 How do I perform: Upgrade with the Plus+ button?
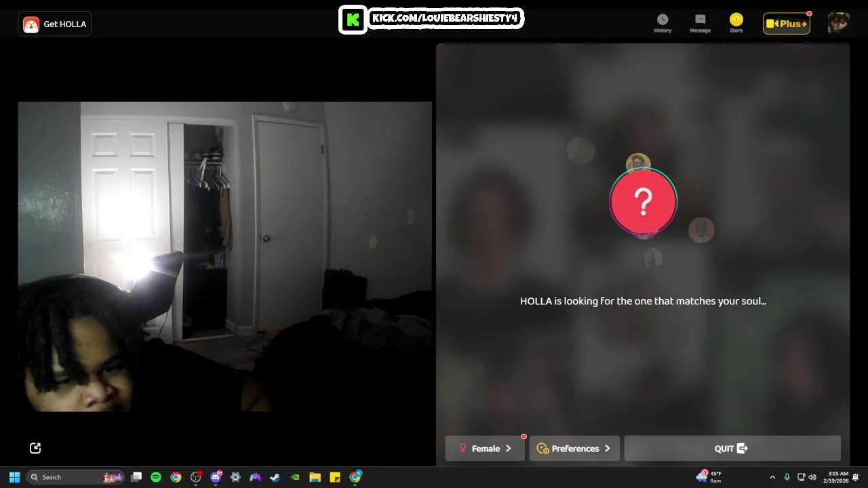787,24
